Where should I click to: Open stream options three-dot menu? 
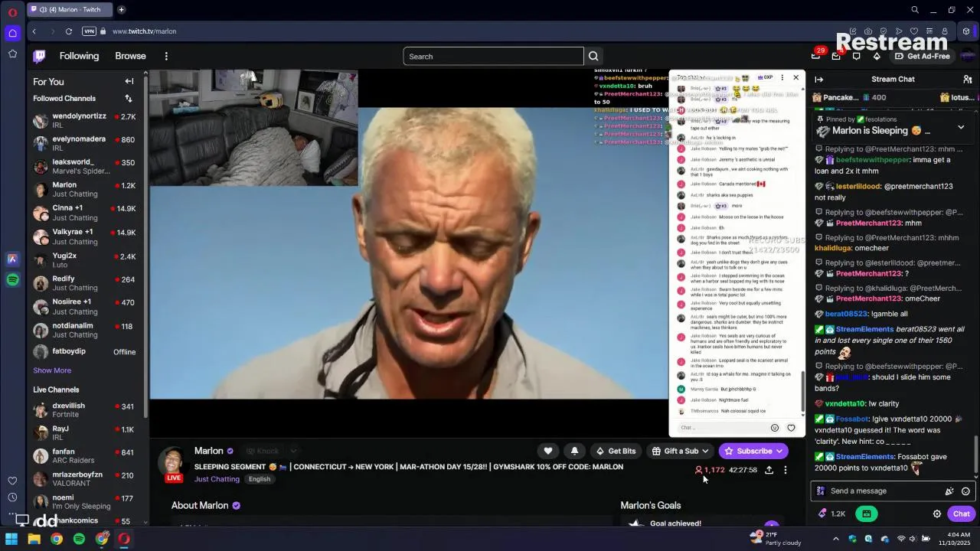[785, 470]
